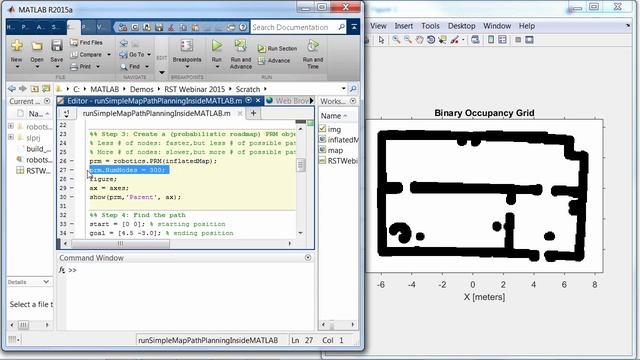The image size is (640, 360).
Task: Click the Find magnifier button
Action: (x=130, y=67)
